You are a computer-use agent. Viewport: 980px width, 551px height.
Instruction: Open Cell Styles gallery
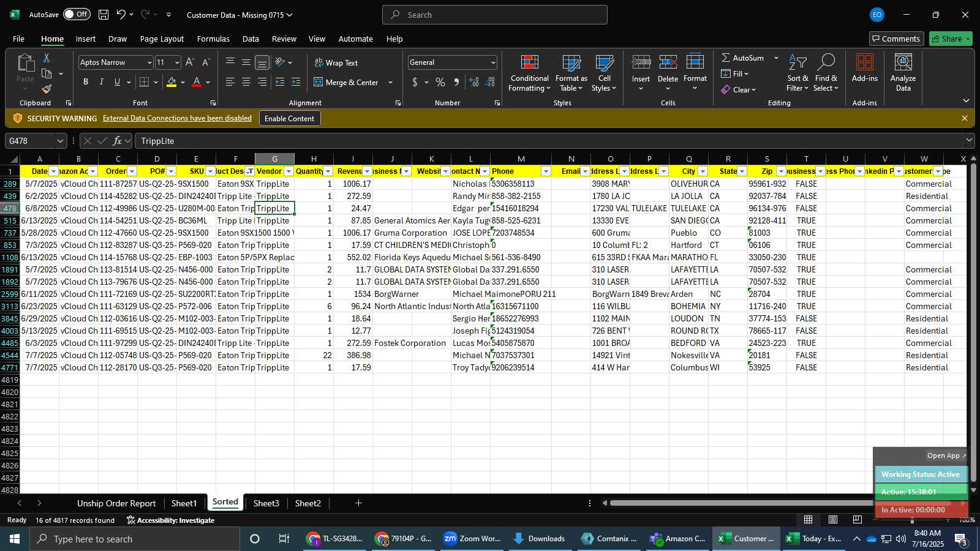coord(604,73)
